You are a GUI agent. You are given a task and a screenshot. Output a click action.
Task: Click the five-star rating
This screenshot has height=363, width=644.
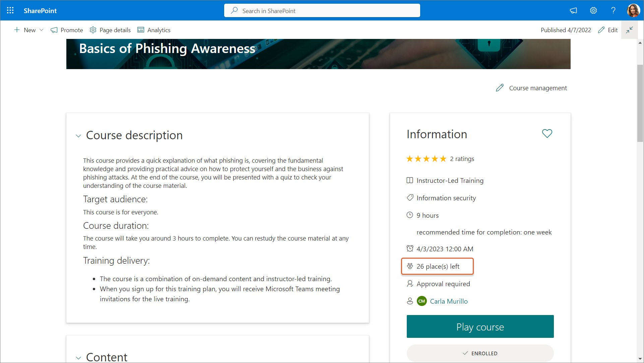pos(426,159)
